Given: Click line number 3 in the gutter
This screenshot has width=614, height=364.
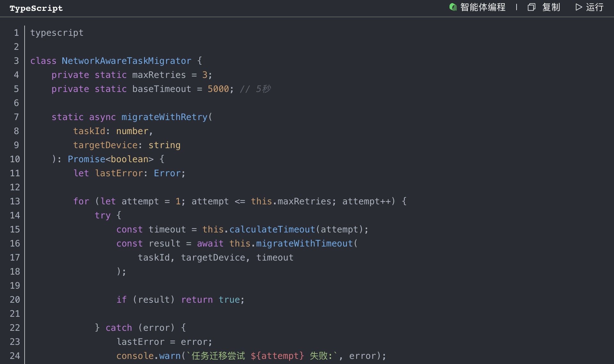Looking at the screenshot, I should pyautogui.click(x=16, y=61).
